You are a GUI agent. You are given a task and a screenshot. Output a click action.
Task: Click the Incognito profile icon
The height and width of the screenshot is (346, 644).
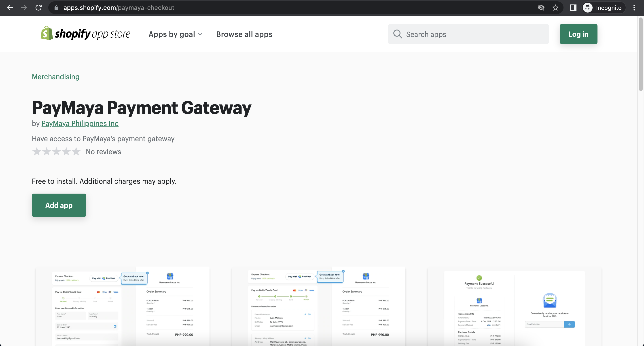[x=587, y=8]
